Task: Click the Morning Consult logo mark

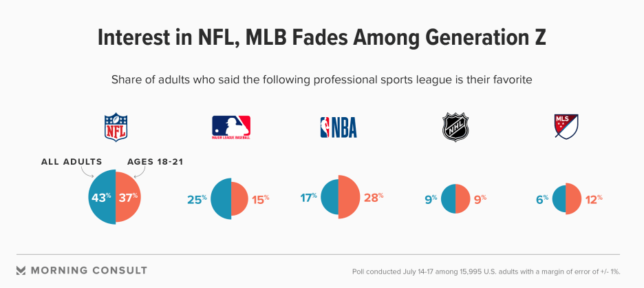Action: [x=21, y=270]
